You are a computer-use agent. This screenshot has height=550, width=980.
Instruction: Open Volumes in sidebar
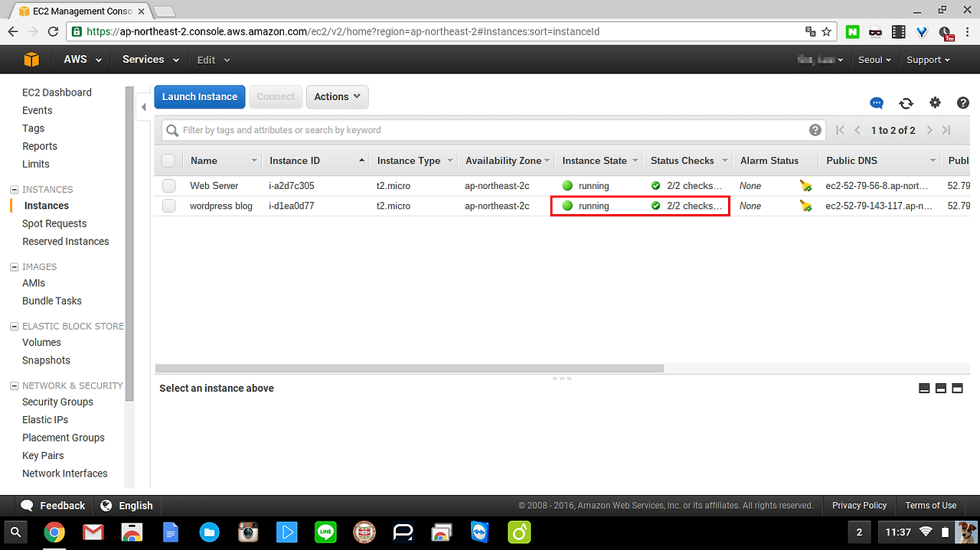[41, 343]
